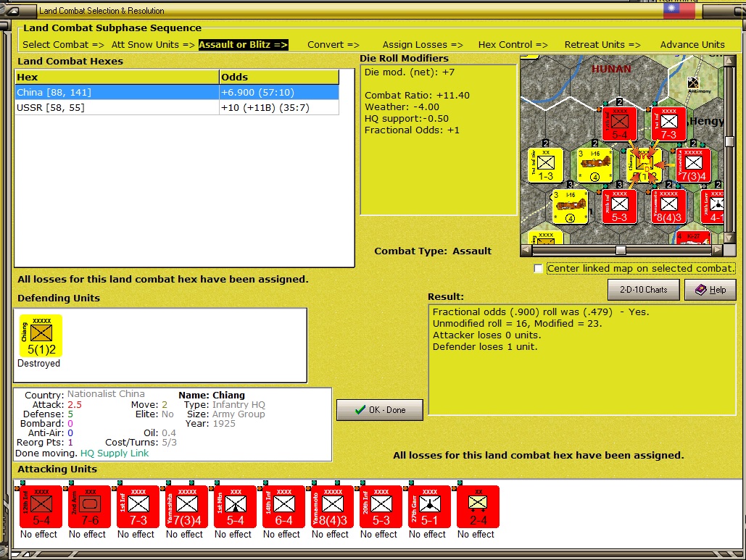The image size is (746, 560).
Task: Click the map scrollbar right arrow
Action: [x=718, y=250]
